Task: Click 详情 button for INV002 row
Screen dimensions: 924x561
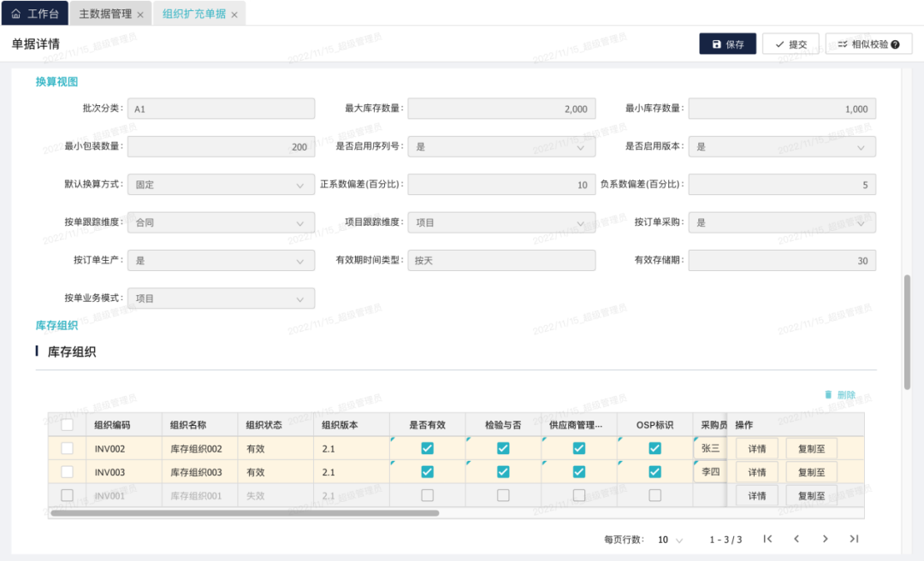Action: [756, 448]
